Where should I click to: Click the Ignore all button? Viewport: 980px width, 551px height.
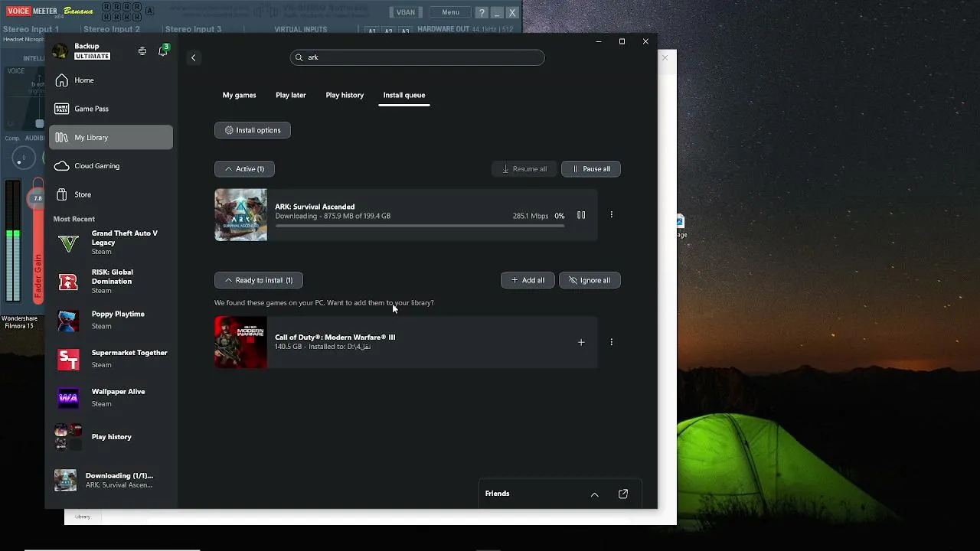point(590,280)
